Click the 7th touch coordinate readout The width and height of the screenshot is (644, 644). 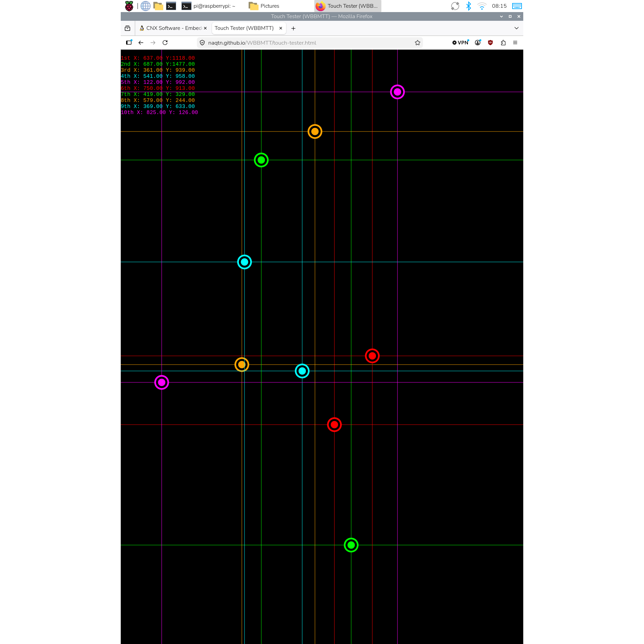(x=158, y=94)
